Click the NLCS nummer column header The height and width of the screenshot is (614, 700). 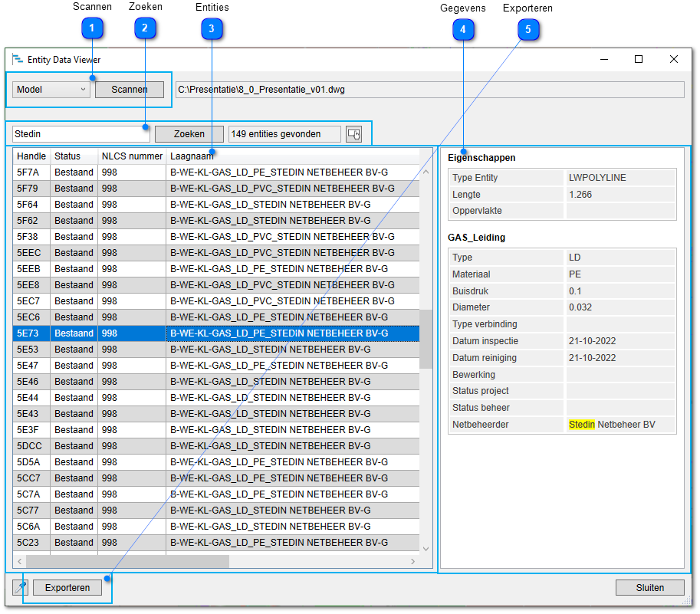132,156
